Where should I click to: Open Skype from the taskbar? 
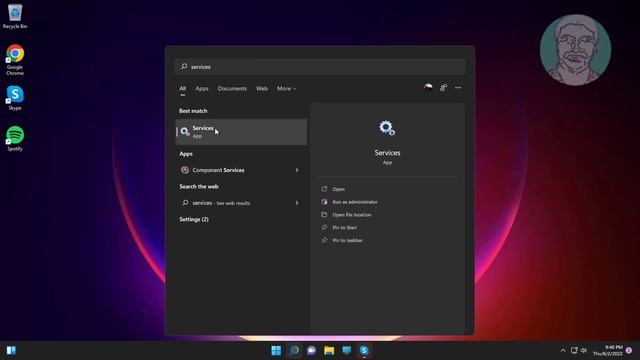364,350
